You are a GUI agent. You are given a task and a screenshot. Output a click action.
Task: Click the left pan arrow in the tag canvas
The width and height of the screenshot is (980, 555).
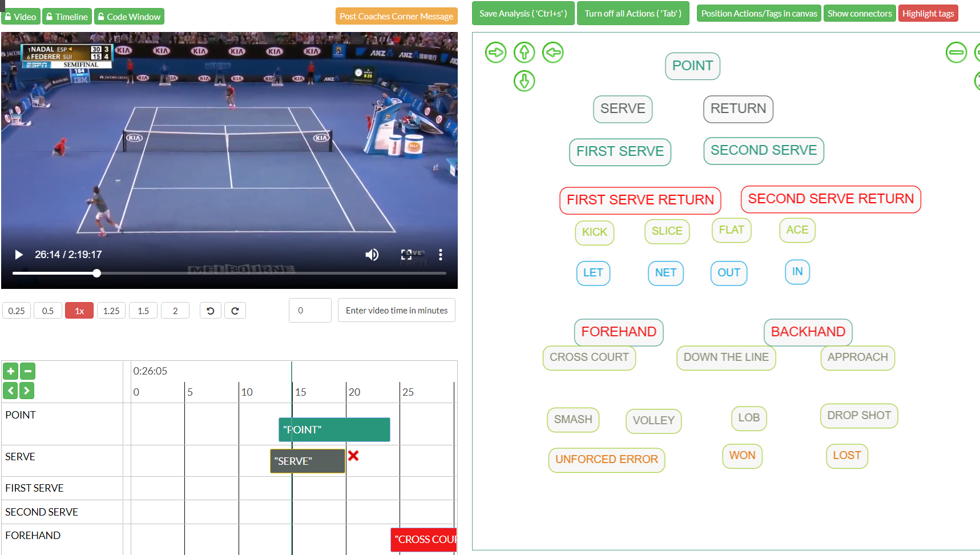click(x=552, y=52)
